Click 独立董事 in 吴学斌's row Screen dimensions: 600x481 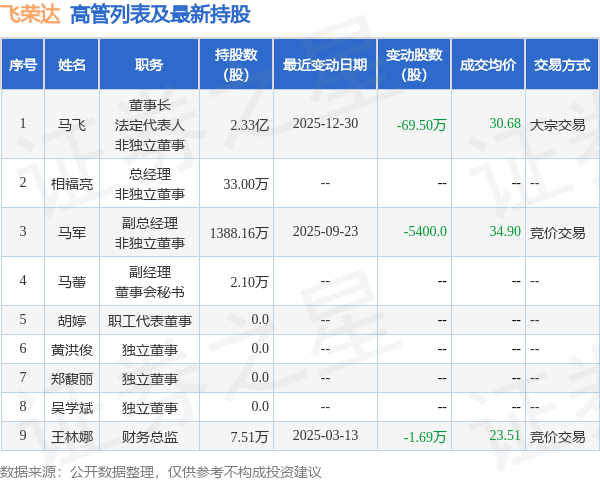pyautogui.click(x=150, y=408)
